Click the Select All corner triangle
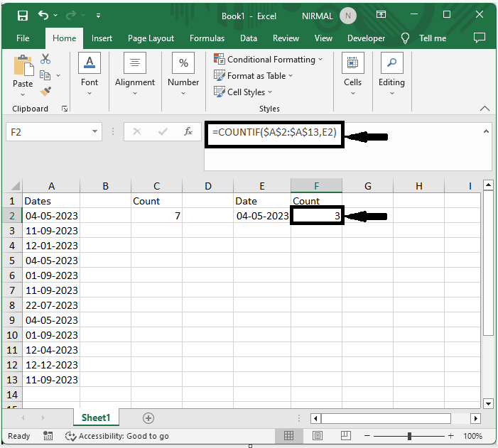The width and height of the screenshot is (498, 448). pyautogui.click(x=13, y=185)
